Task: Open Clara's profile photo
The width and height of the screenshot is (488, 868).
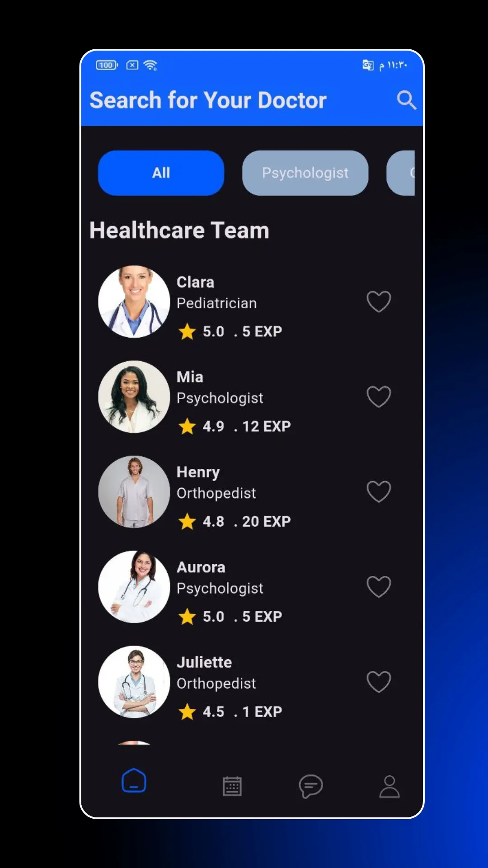Action: (134, 302)
